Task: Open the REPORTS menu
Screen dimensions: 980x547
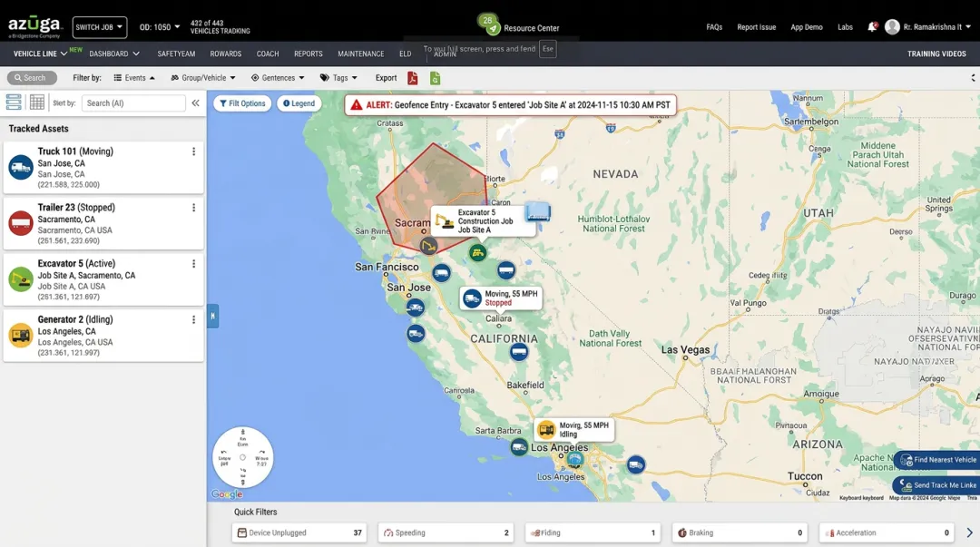Action: [x=309, y=54]
